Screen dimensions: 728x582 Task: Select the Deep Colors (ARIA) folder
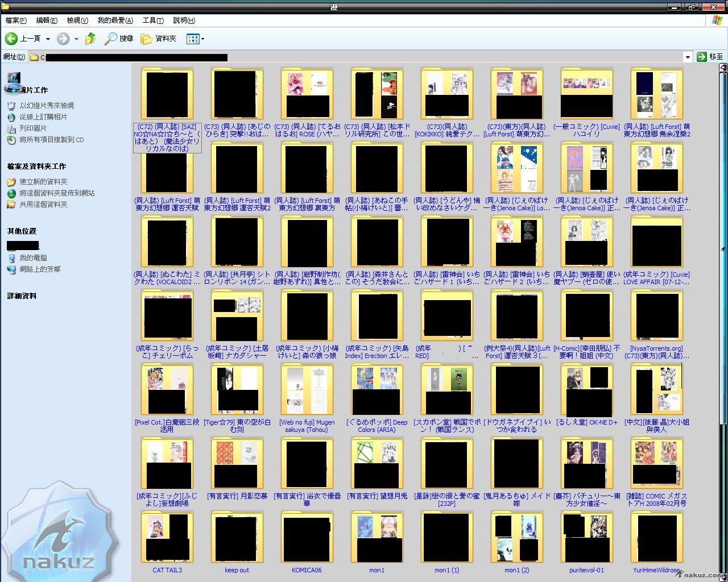(x=377, y=398)
